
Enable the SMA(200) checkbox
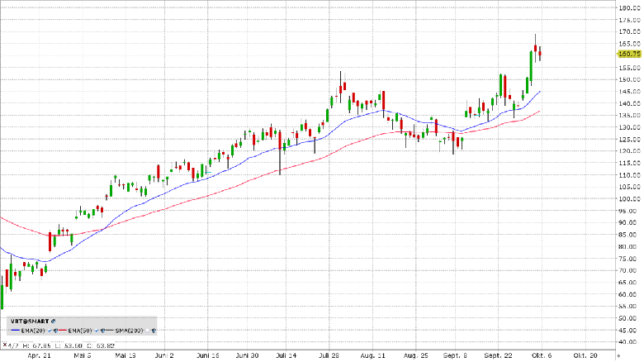[x=148, y=331]
